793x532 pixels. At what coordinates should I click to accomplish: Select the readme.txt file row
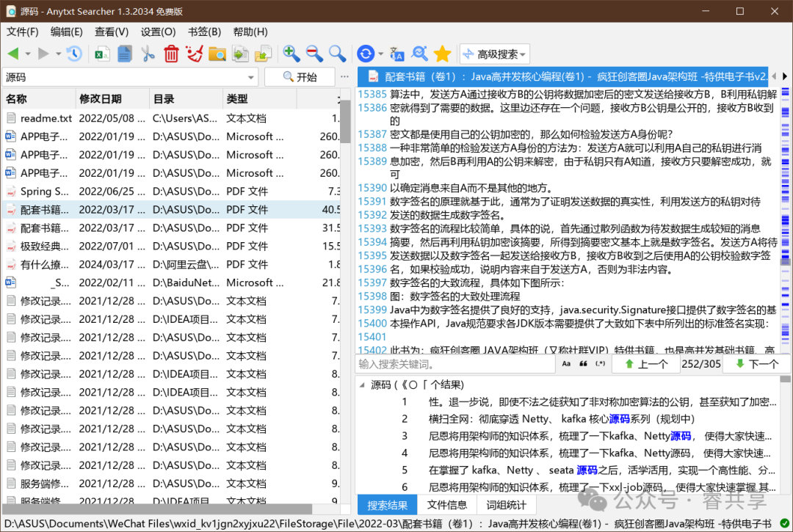coord(171,118)
